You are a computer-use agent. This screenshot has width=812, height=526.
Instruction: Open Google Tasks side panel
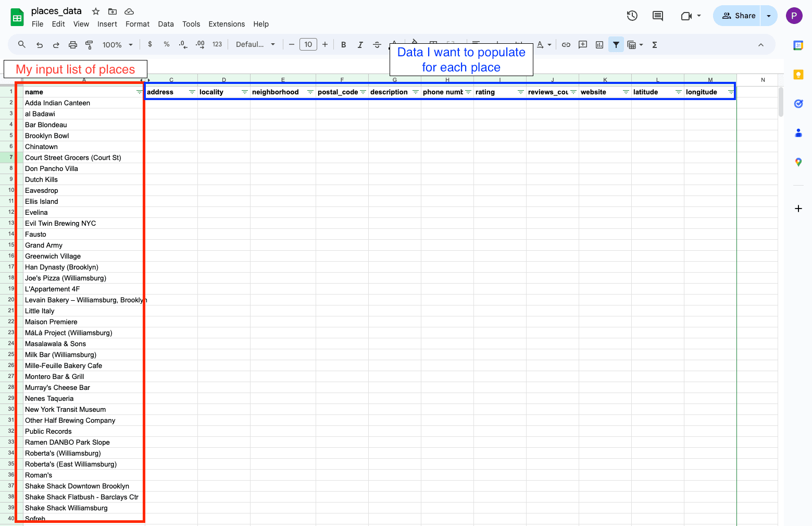[x=798, y=104]
